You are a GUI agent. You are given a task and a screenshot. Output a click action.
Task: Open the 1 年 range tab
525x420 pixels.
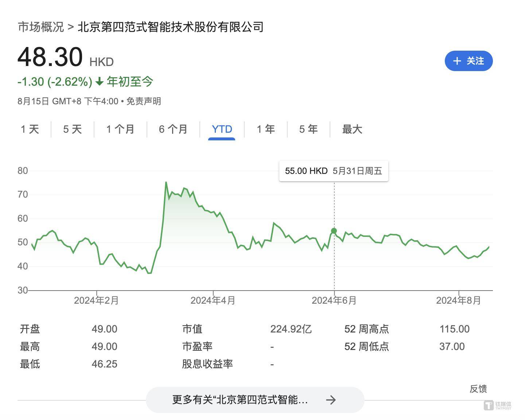[266, 129]
